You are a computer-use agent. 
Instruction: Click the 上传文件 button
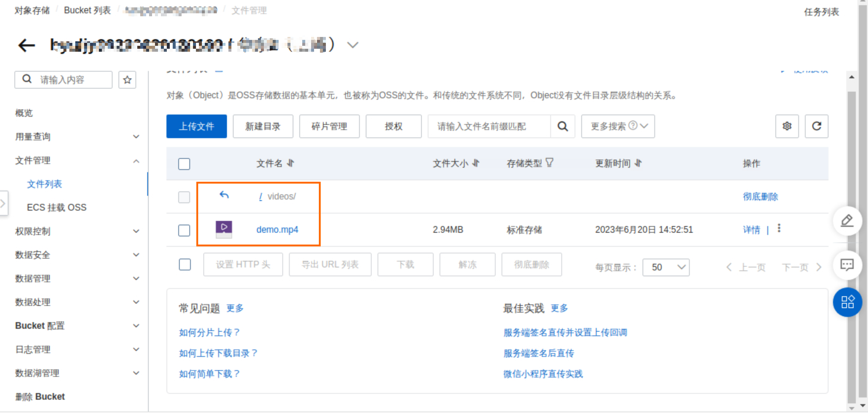pyautogui.click(x=196, y=126)
